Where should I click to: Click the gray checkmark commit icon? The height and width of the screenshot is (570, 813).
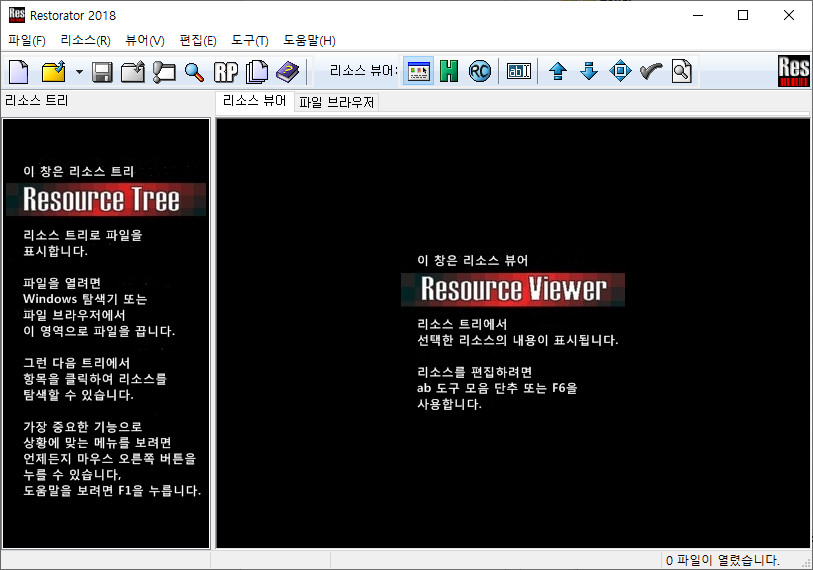coord(651,71)
